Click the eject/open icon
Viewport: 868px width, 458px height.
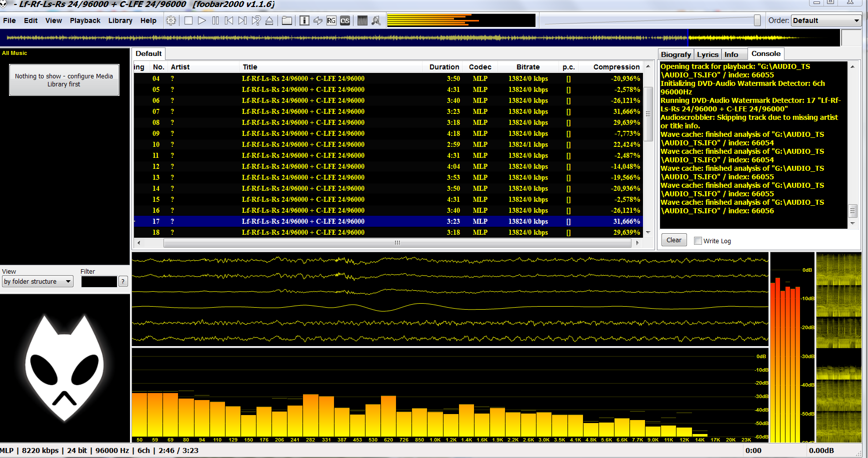point(269,20)
